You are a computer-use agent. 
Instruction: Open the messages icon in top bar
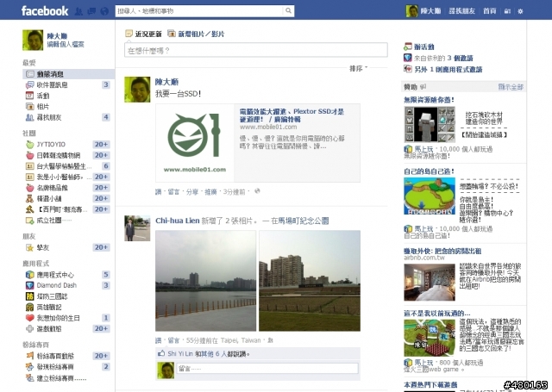coord(91,11)
